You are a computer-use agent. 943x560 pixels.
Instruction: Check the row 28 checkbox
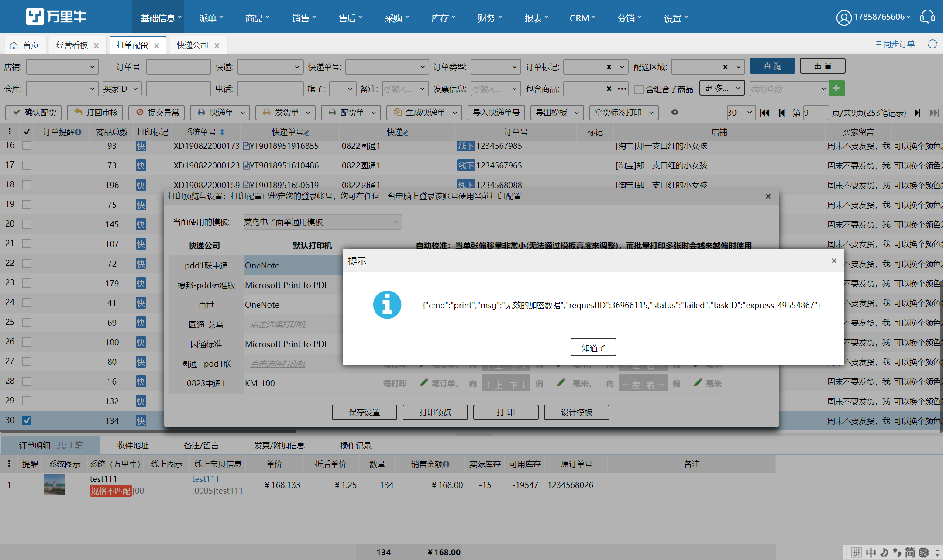(27, 381)
